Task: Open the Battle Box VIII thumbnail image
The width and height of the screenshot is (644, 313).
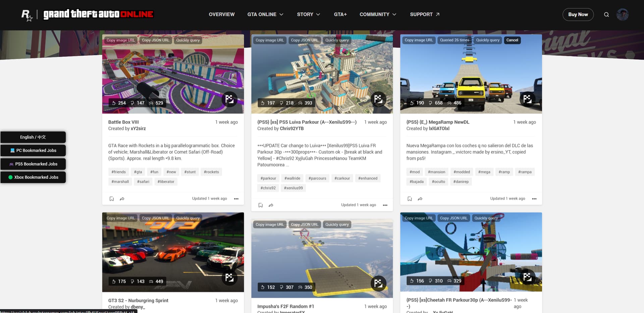Action: coord(173,74)
